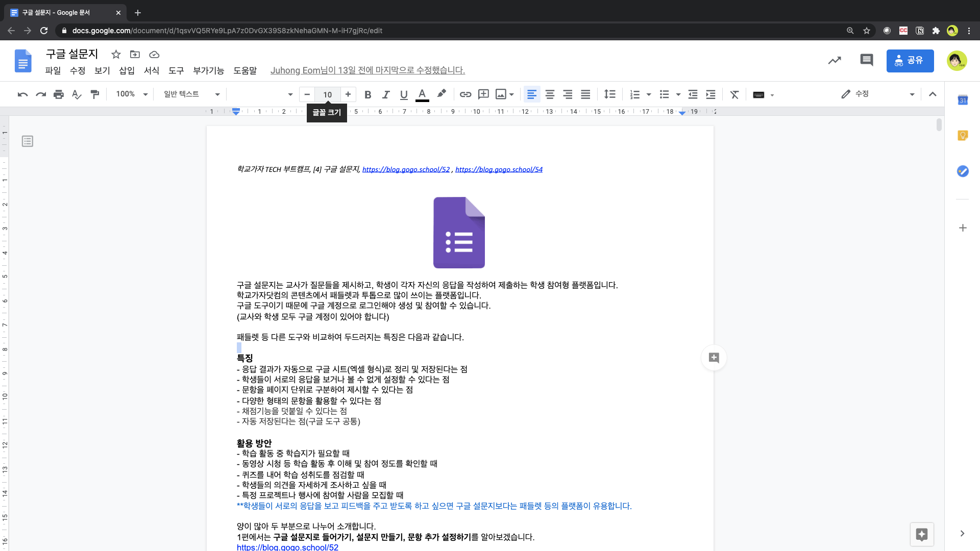Open the 부가기능 menu
The image size is (980, 551).
[208, 70]
